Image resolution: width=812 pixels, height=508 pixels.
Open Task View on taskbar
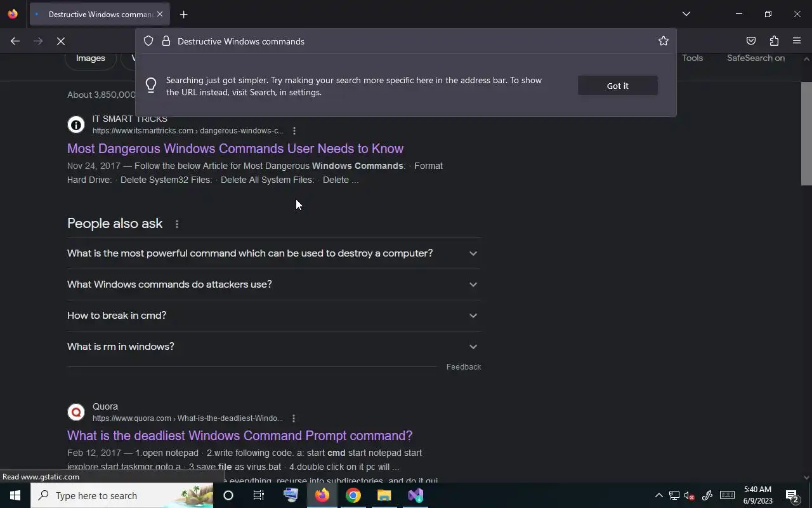259,495
